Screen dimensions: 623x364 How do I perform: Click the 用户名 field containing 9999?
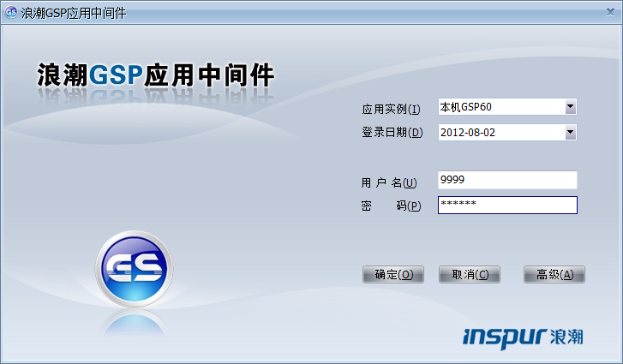507,180
